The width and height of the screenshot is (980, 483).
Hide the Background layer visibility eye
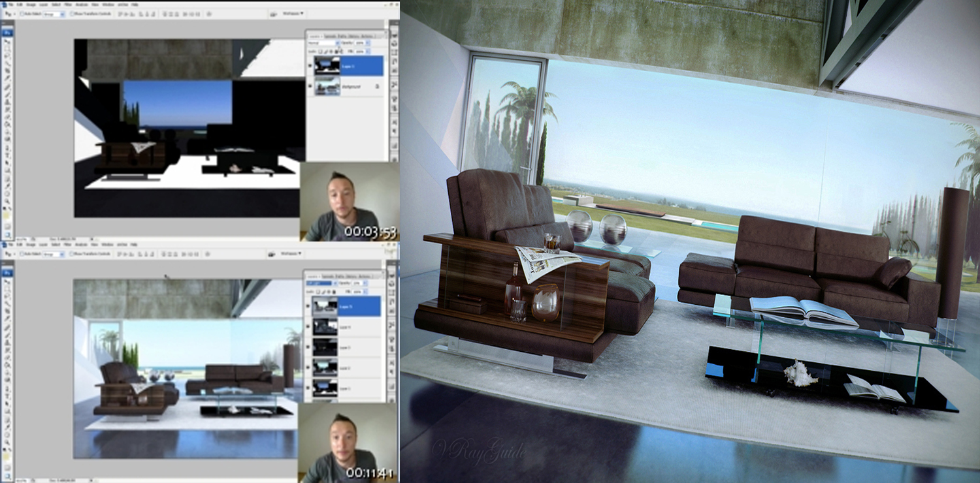(x=310, y=87)
